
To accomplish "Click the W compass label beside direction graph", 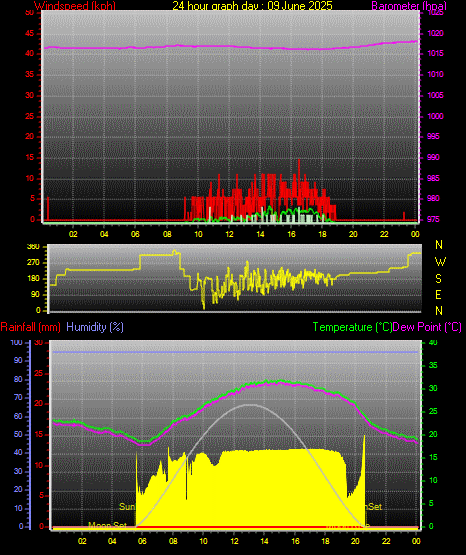I will point(440,262).
